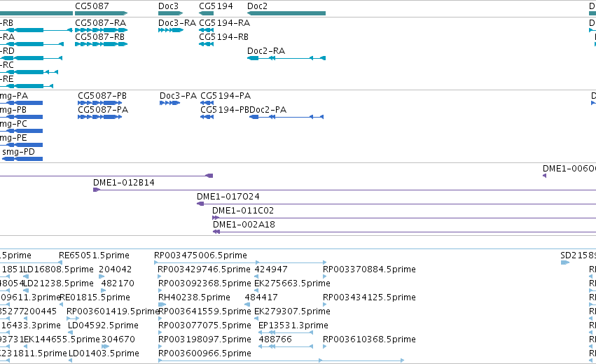Click the smg-PD protein feature
This screenshot has height=364, width=596.
pos(22,159)
